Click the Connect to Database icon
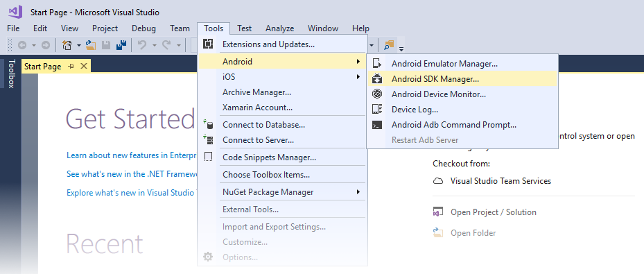This screenshot has height=274, width=644. [208, 124]
